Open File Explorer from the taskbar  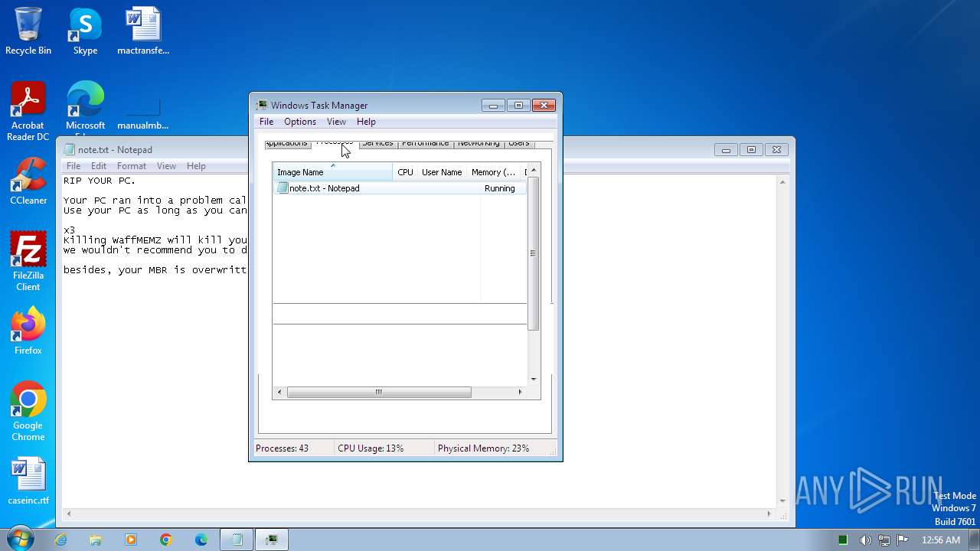tap(96, 540)
